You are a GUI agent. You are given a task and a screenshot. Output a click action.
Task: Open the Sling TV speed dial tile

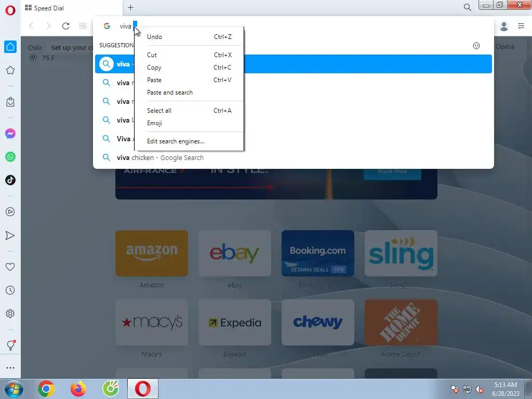[x=401, y=253]
